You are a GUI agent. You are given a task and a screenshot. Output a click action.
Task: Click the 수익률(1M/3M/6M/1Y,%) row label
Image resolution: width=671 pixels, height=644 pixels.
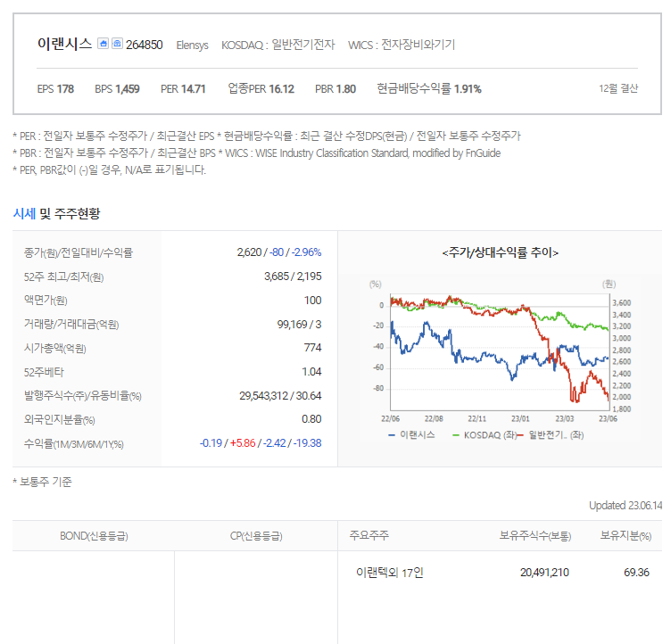pos(73,444)
